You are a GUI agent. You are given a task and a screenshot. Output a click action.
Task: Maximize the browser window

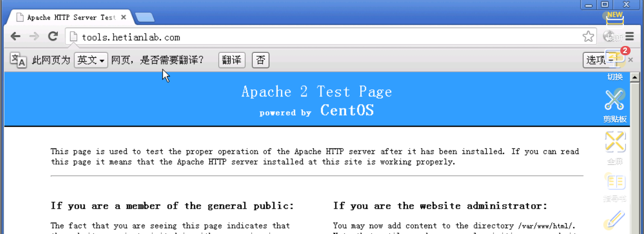pyautogui.click(x=604, y=5)
